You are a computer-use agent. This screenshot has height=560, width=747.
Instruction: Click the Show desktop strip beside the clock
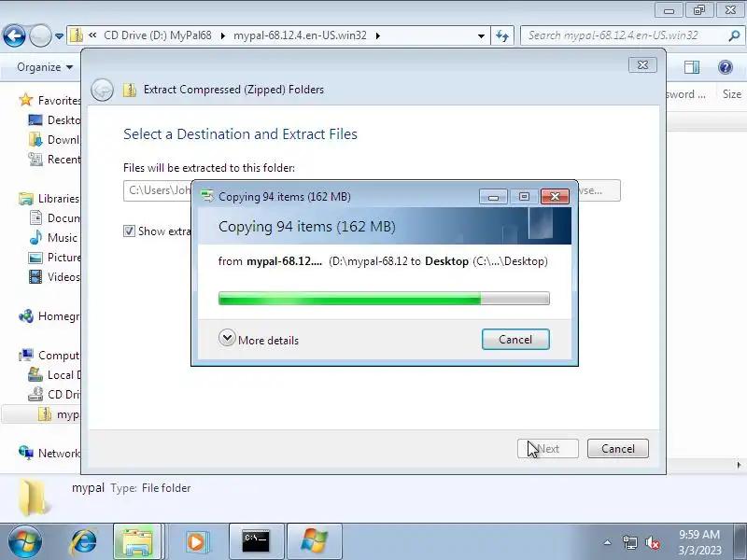point(740,542)
